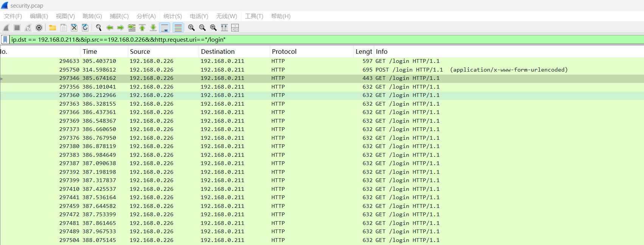Click the Wireshark logo in the title bar

click(5, 5)
